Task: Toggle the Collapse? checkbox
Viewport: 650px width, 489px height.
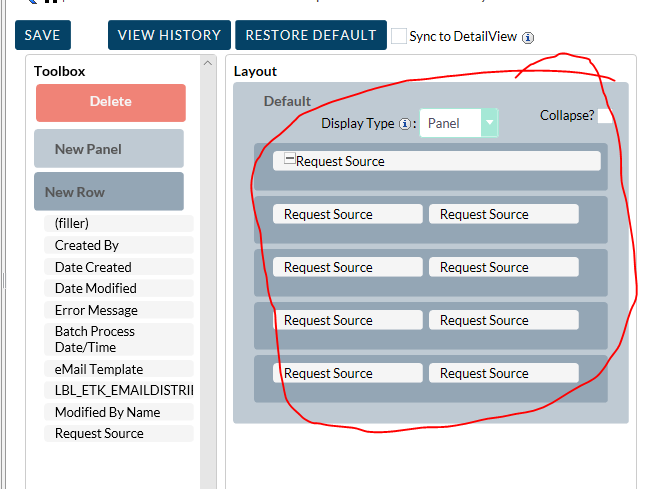Action: point(605,116)
